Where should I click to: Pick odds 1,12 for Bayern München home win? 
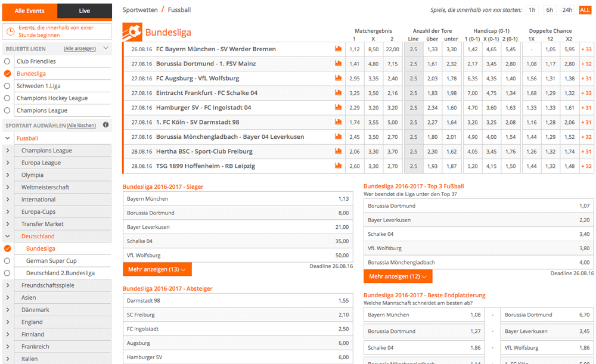click(x=354, y=49)
